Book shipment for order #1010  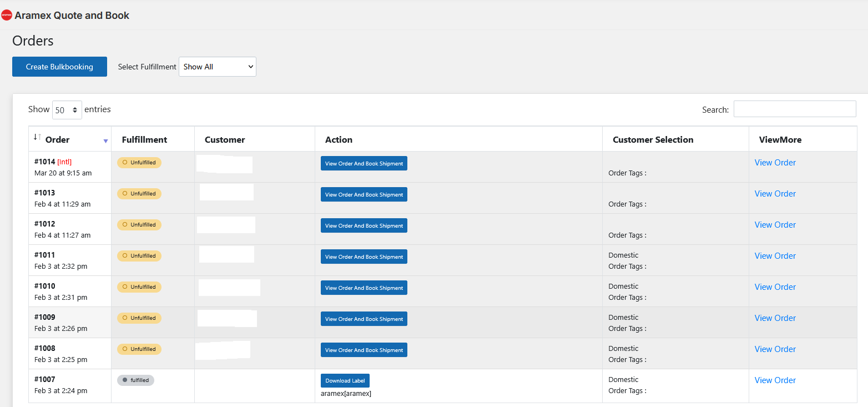364,288
